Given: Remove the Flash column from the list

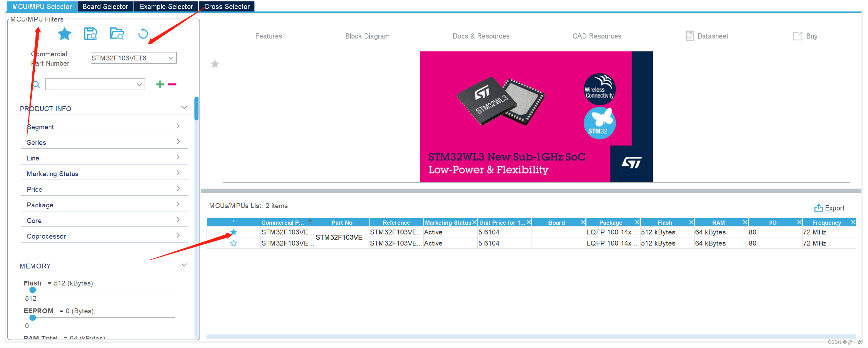Looking at the screenshot, I should click(691, 222).
